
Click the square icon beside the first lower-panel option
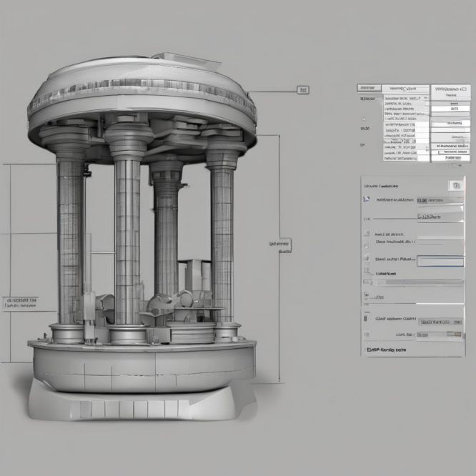(x=367, y=234)
